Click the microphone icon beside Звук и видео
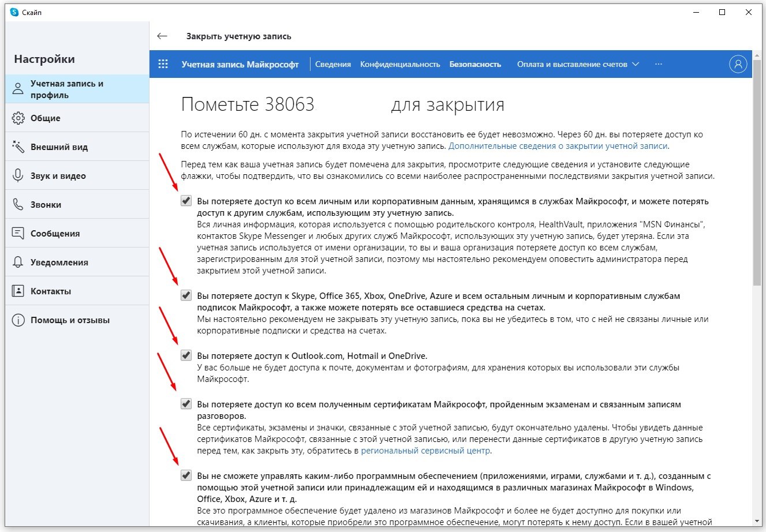Viewport: 766px width, 532px height. [x=18, y=175]
